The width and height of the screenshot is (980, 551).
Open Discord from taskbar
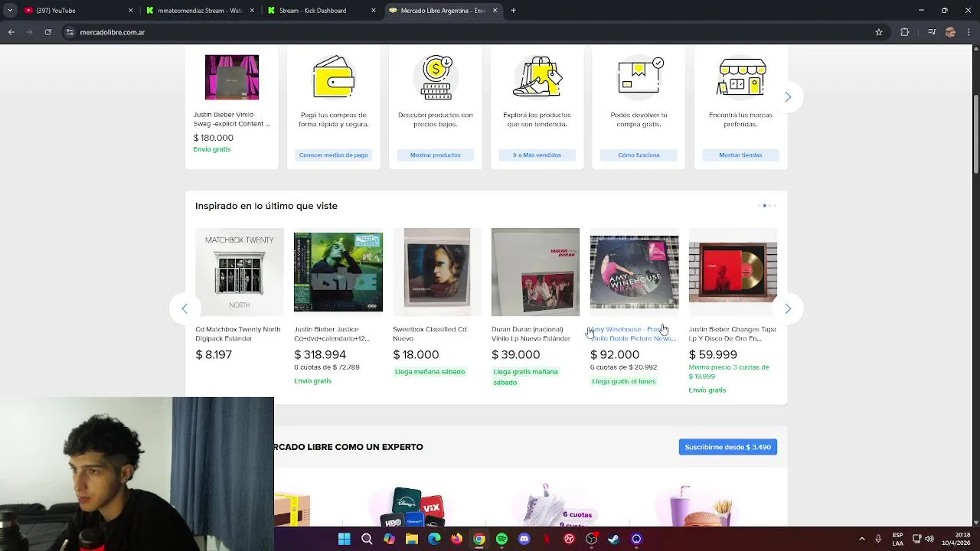pyautogui.click(x=524, y=539)
